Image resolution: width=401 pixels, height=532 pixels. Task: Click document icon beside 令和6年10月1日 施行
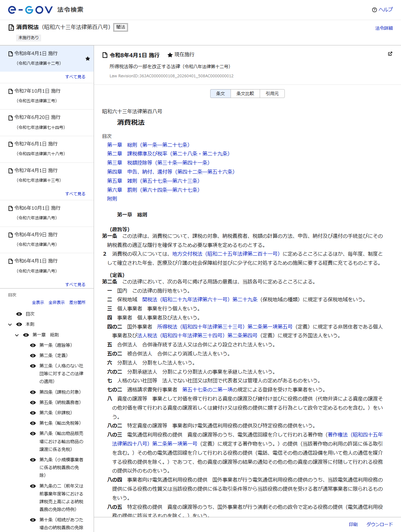(11, 208)
